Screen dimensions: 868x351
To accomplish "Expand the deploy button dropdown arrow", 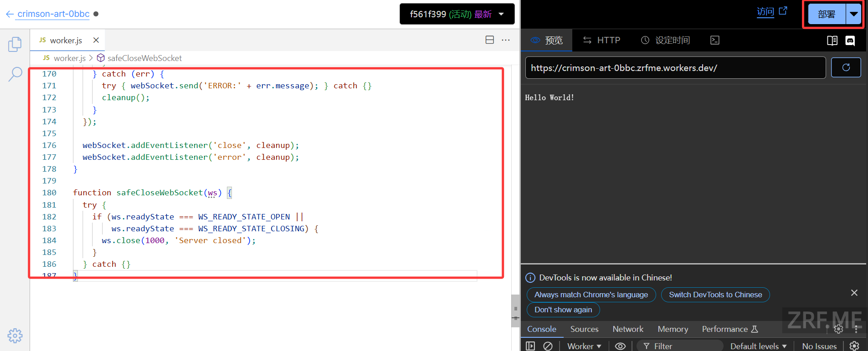I will pyautogui.click(x=854, y=14).
